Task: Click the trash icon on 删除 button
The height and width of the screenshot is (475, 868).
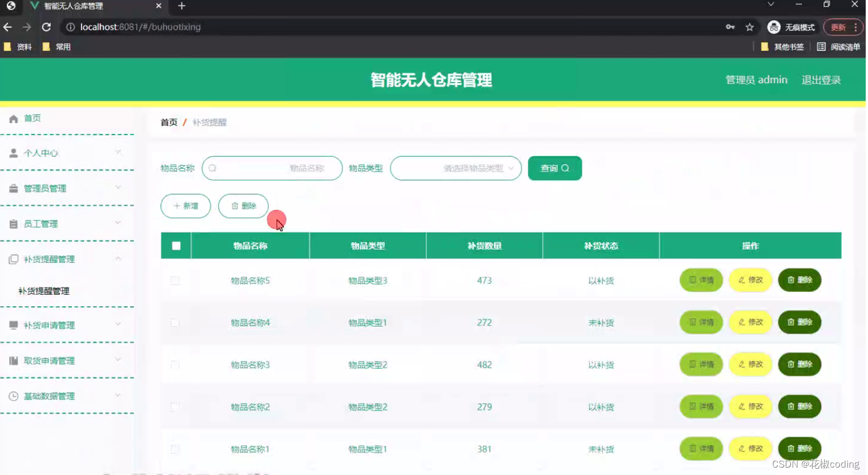Action: click(236, 206)
